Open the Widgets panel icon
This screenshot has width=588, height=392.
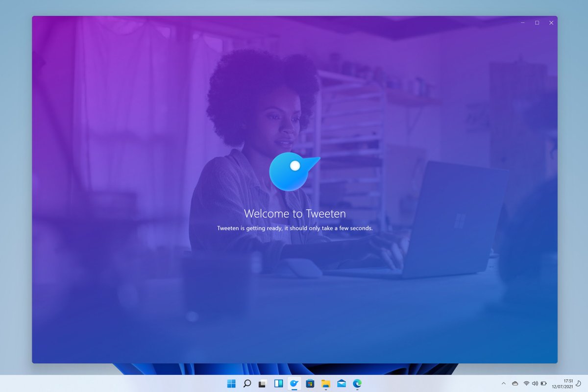[x=278, y=384]
